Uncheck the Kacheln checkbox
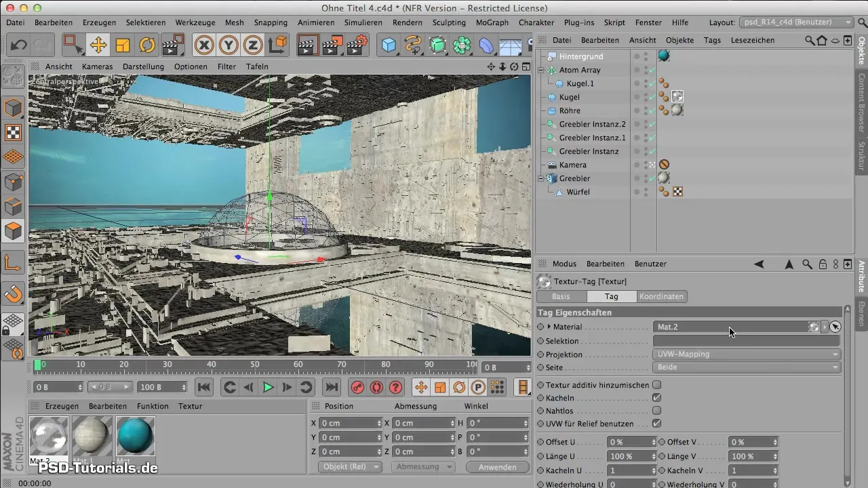Image resolution: width=868 pixels, height=488 pixels. click(x=656, y=398)
